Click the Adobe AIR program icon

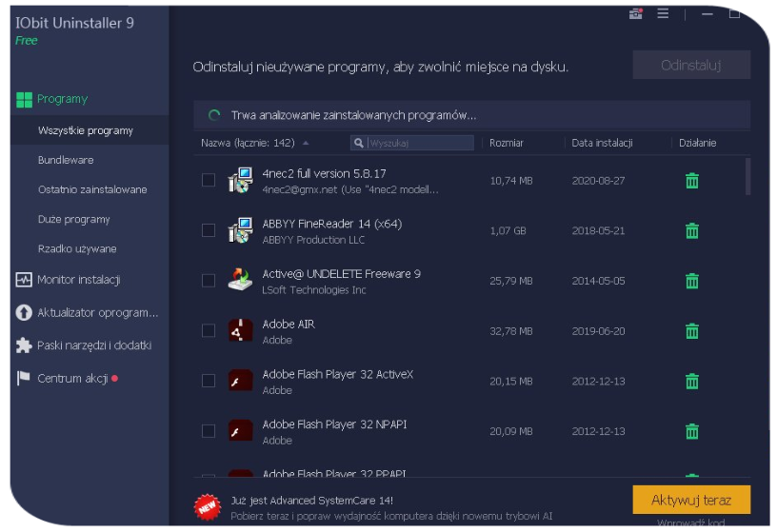[x=240, y=330]
